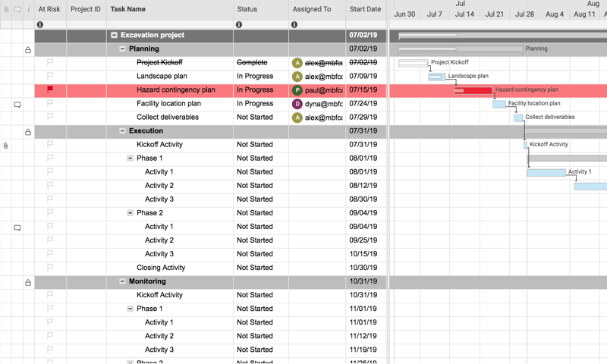
Task: Click the lock icon on the Monitoring row
Action: click(x=28, y=282)
